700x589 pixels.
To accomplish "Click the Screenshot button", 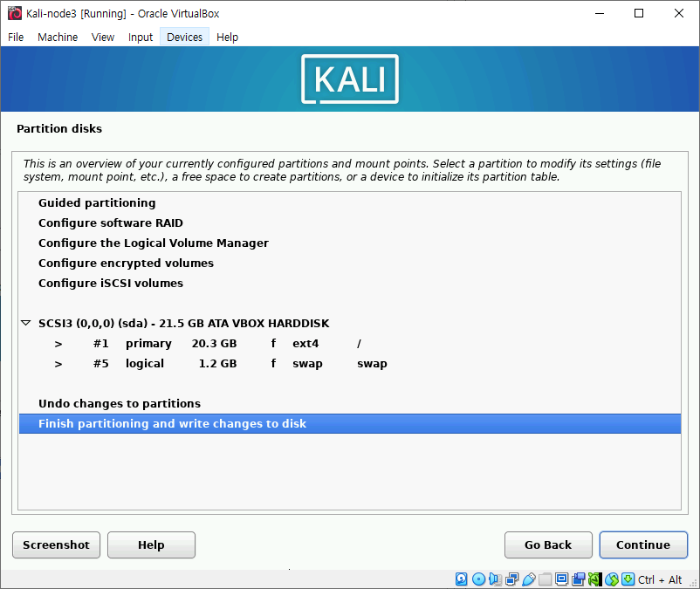I will [56, 544].
